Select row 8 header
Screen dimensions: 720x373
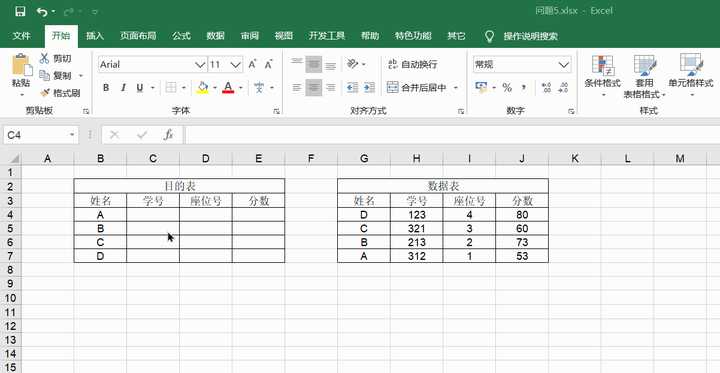(x=11, y=270)
